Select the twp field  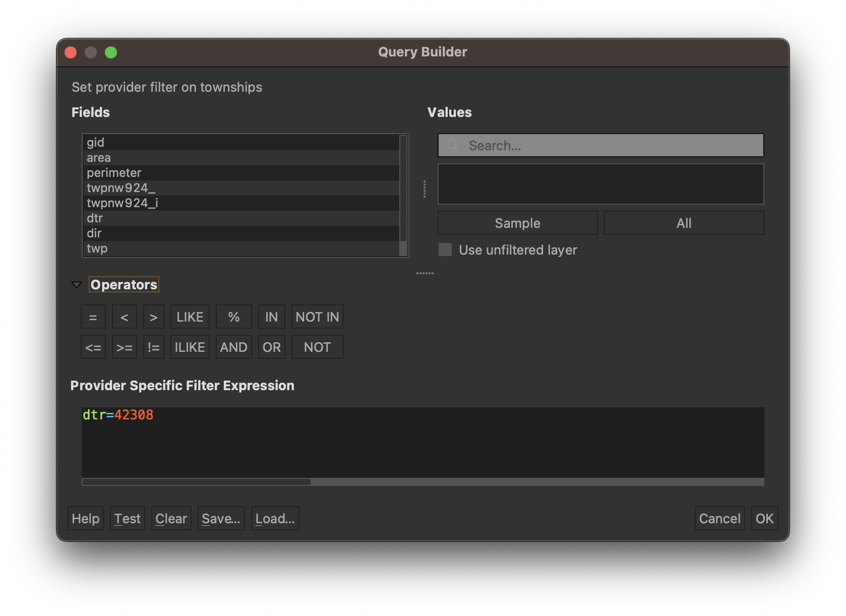pyautogui.click(x=241, y=249)
